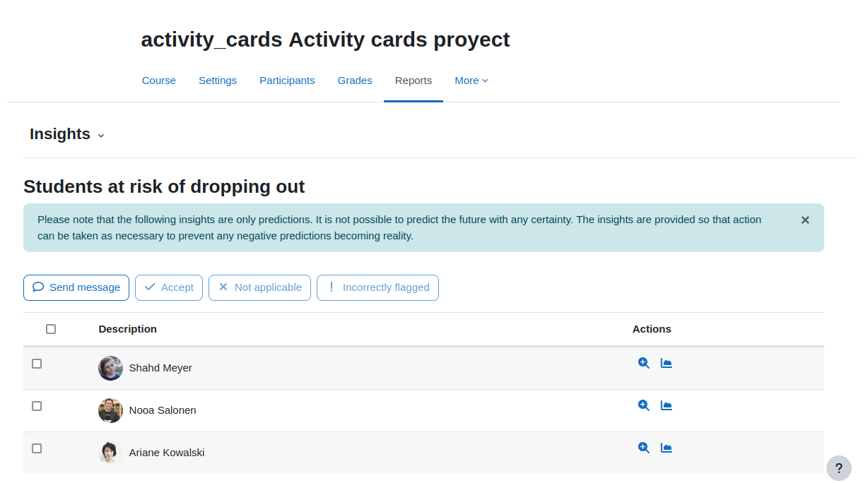Click the Send message button

pos(76,287)
